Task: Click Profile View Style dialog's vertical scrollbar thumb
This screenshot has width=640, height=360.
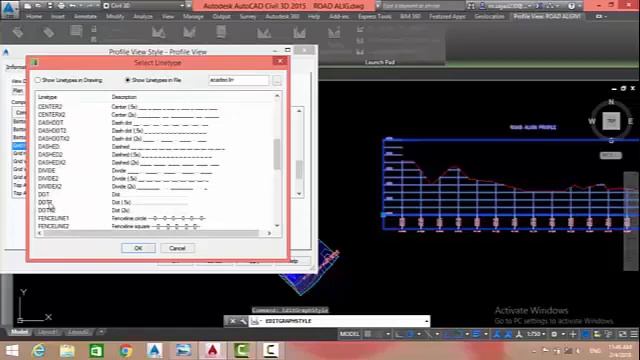Action: (299, 169)
